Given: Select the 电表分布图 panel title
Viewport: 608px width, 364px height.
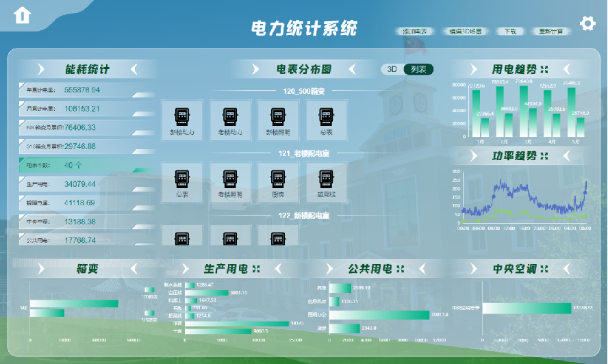Looking at the screenshot, I should pyautogui.click(x=303, y=69).
